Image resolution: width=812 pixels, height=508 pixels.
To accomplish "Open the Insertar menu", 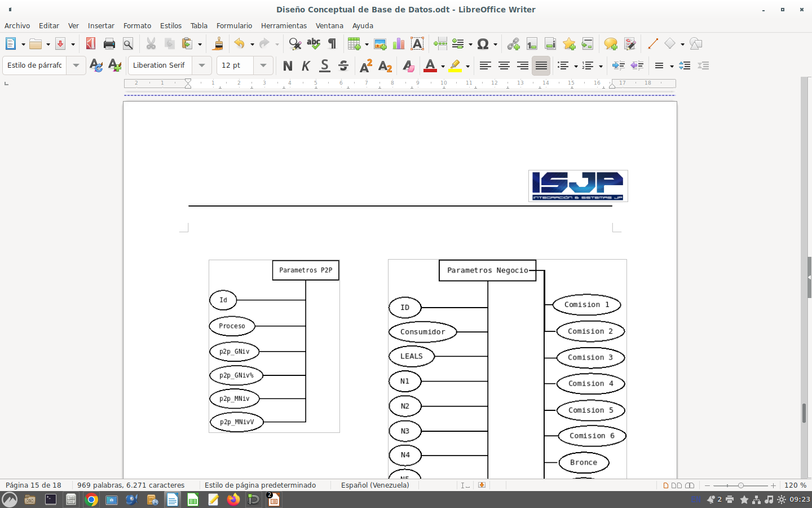I will click(x=101, y=25).
